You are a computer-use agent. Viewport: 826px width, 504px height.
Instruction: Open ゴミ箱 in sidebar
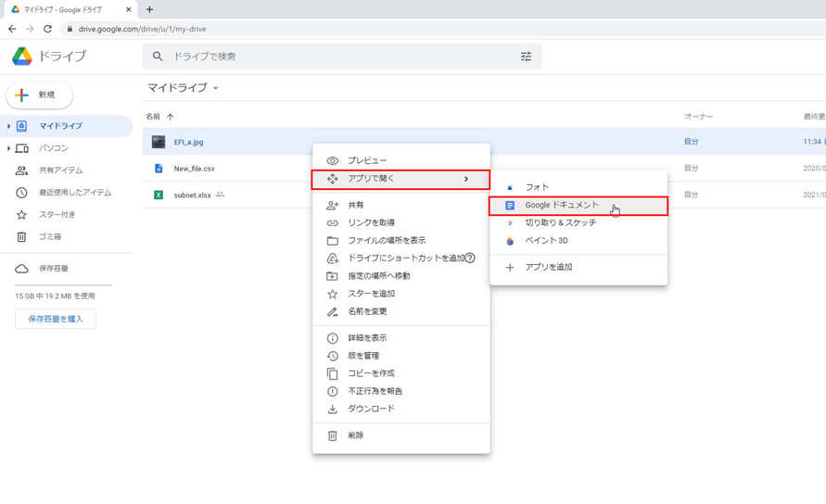(67, 237)
